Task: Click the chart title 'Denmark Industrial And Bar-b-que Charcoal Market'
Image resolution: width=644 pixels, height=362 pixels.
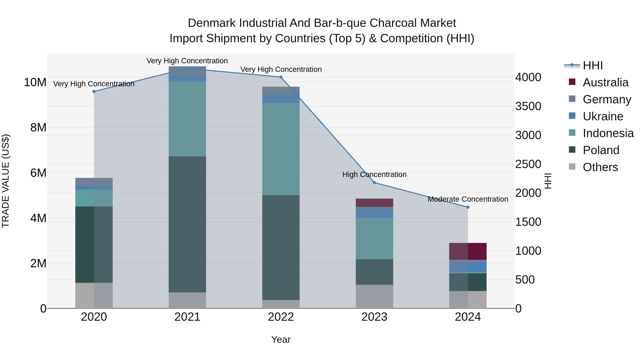Action: [322, 23]
